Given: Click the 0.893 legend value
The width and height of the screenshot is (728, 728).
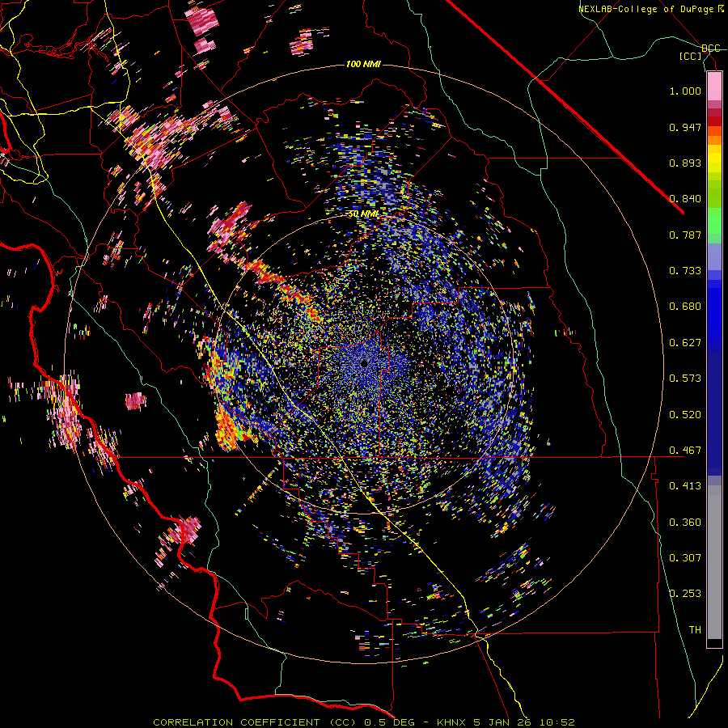Looking at the screenshot, I should [x=685, y=163].
